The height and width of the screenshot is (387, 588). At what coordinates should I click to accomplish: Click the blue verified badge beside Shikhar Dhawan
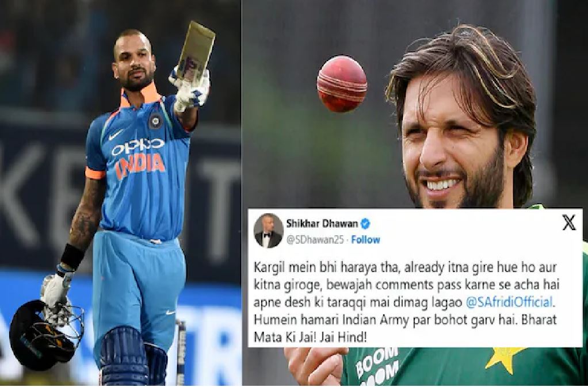(365, 224)
